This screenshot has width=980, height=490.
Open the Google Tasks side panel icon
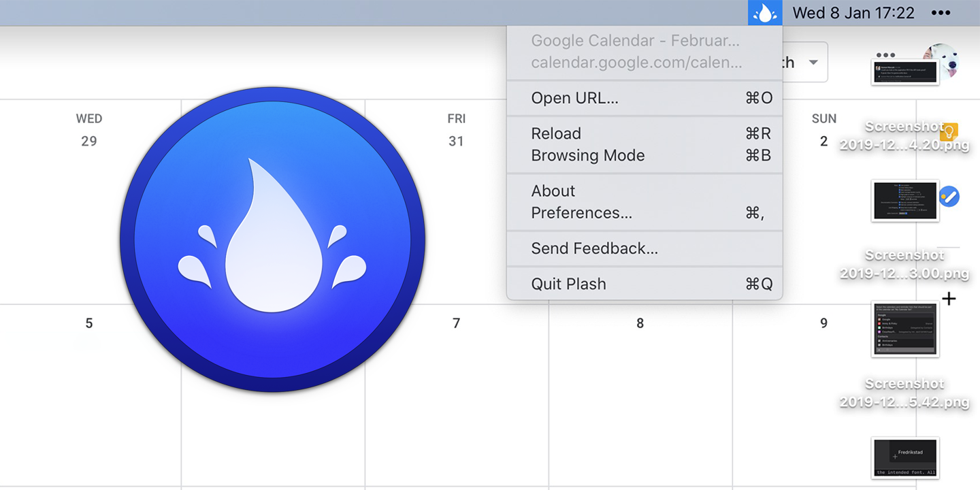[949, 197]
